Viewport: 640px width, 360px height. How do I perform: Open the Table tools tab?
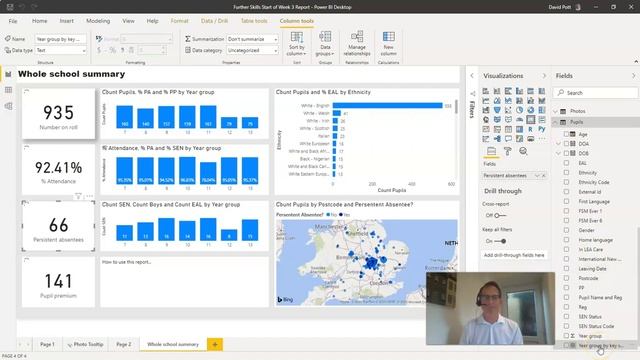tap(254, 21)
